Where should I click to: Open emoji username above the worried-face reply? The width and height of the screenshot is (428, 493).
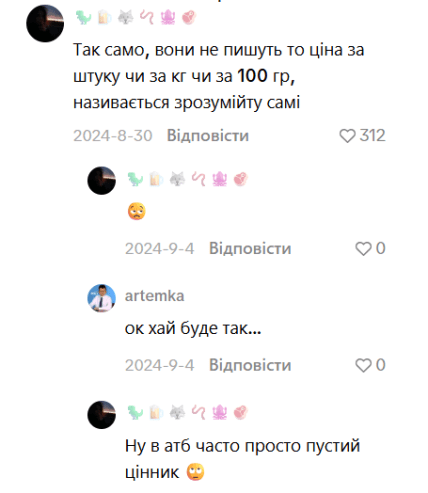[188, 179]
